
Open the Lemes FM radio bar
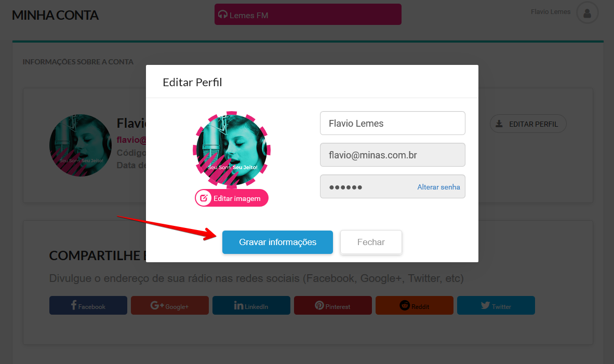pyautogui.click(x=308, y=15)
